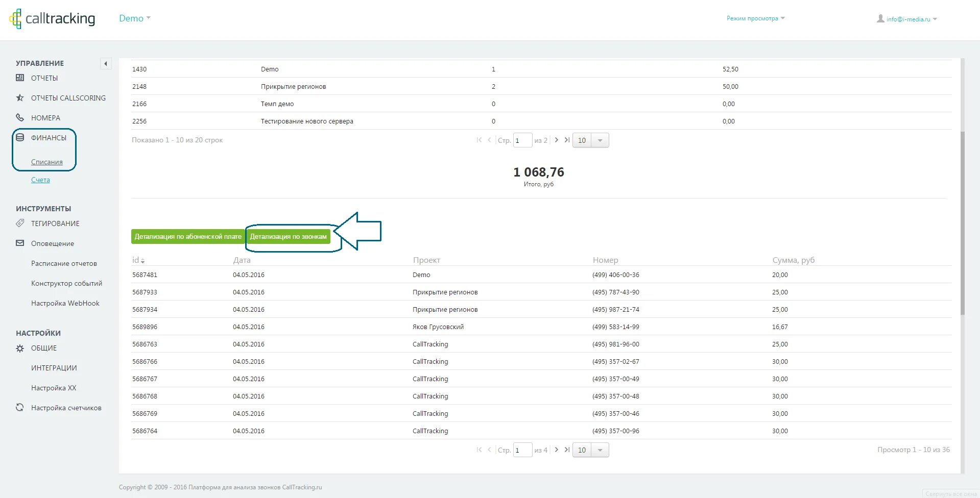
Task: Click the Темп демо project row
Action: (541, 104)
